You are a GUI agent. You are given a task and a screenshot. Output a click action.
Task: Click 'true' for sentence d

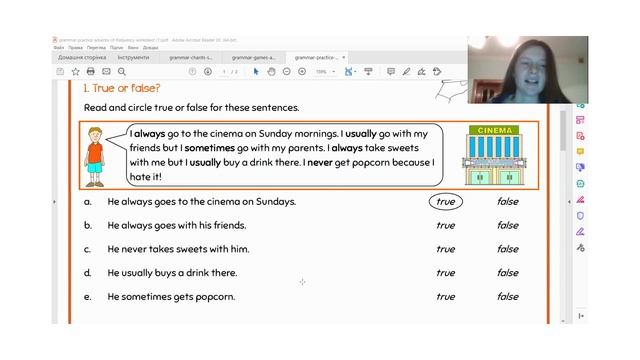446,273
